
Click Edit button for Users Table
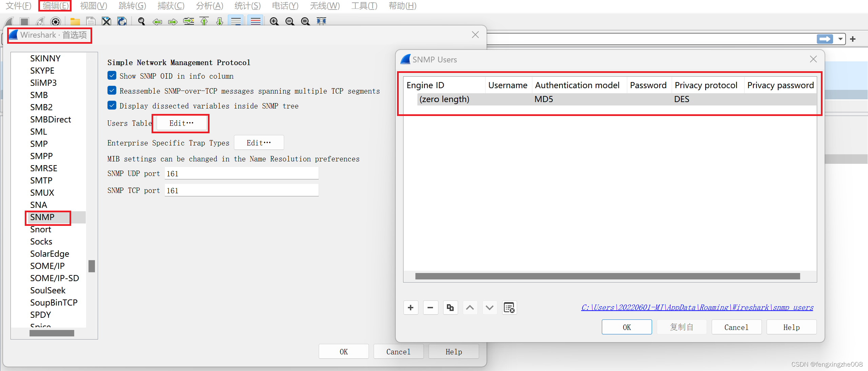pos(181,123)
